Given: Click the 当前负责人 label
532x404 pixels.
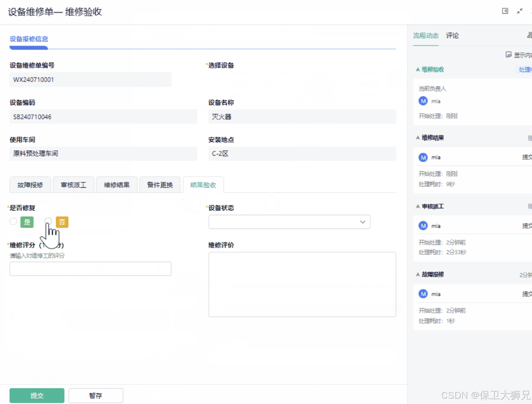Looking at the screenshot, I should coord(432,89).
